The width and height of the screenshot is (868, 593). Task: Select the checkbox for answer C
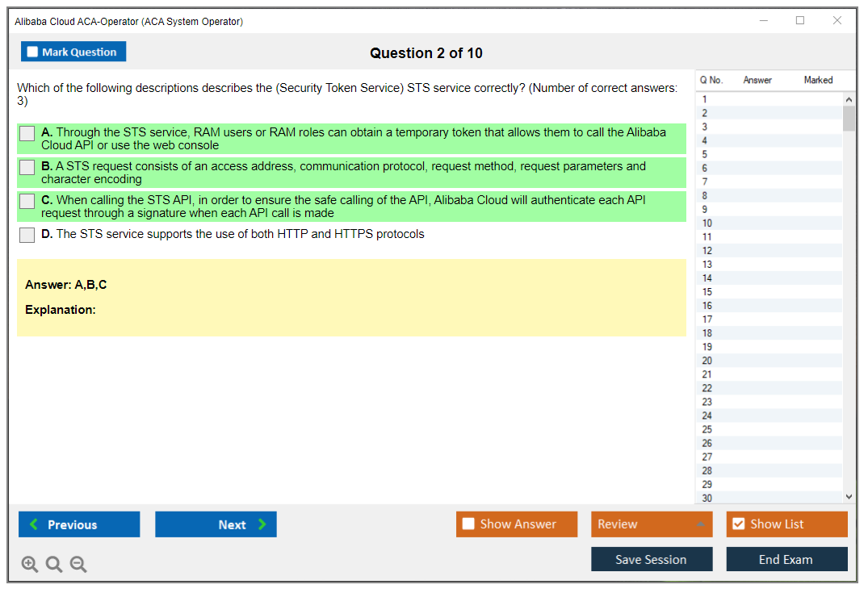(27, 202)
